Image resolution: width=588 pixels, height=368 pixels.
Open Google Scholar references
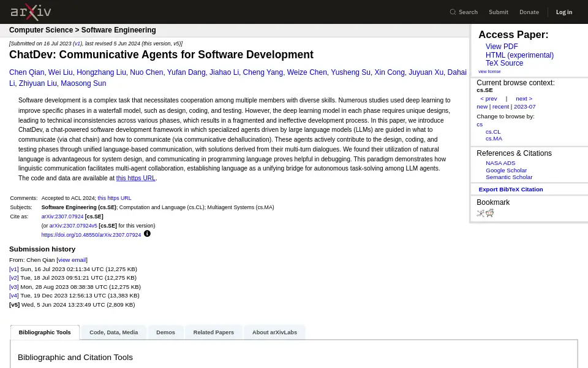pyautogui.click(x=507, y=171)
